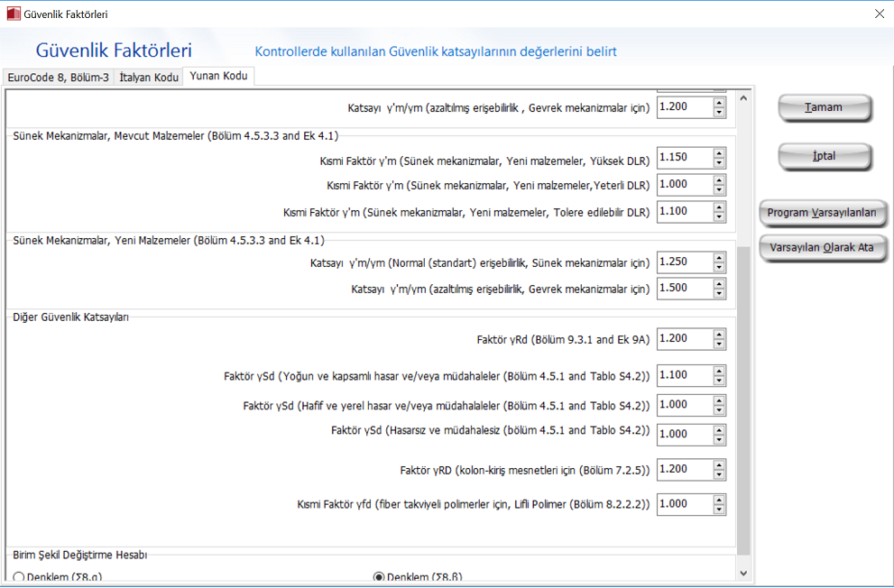Decrease the Yüksek DLR partial factor value

pyautogui.click(x=719, y=162)
